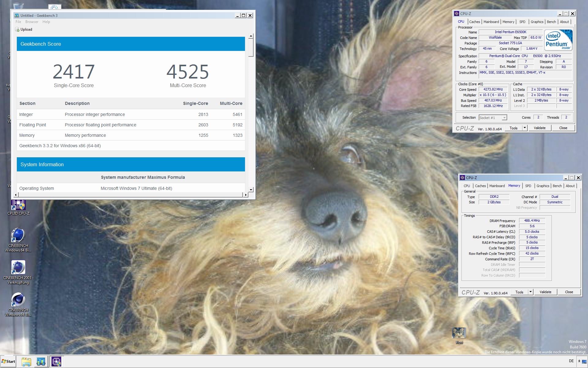
Task: Open About tab in bottom CPU-Z
Action: click(x=570, y=186)
